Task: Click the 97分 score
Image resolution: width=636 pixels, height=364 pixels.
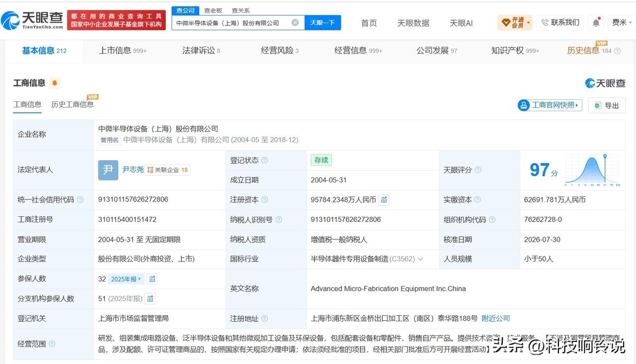Action: (x=543, y=171)
